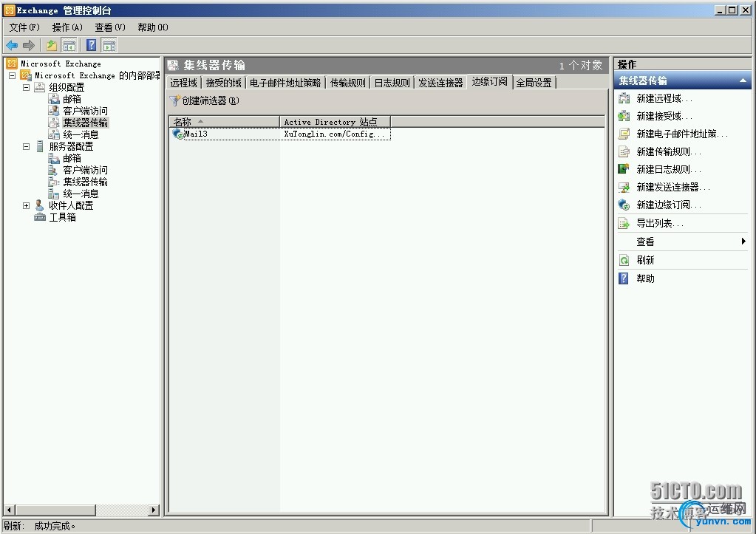Click the Mail3 edge subscription icon
The height and width of the screenshot is (534, 756).
(178, 134)
